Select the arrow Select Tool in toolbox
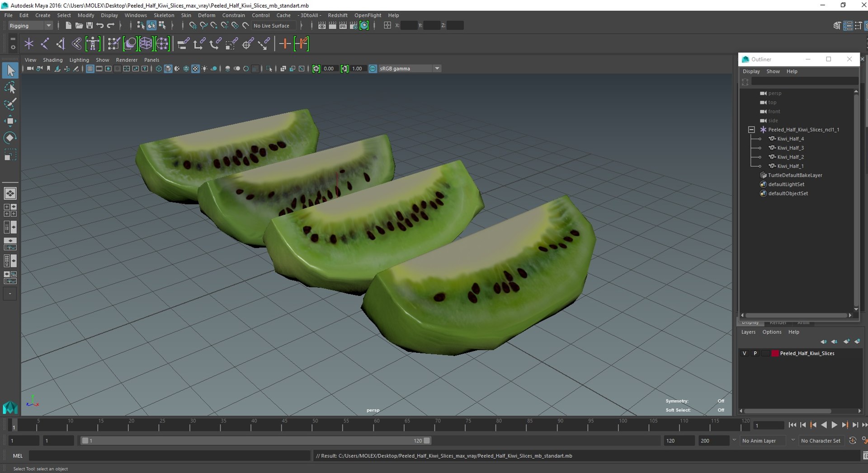868x473 pixels. pyautogui.click(x=10, y=70)
